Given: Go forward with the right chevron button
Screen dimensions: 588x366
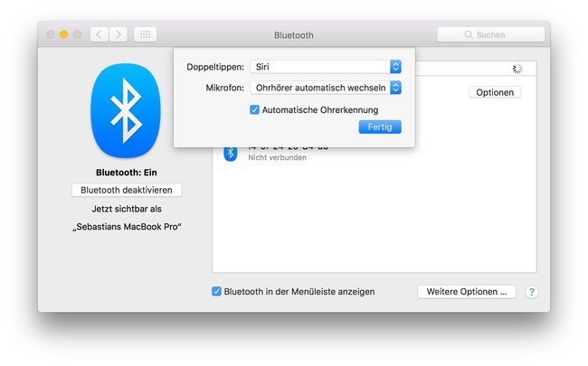Looking at the screenshot, I should [x=119, y=34].
